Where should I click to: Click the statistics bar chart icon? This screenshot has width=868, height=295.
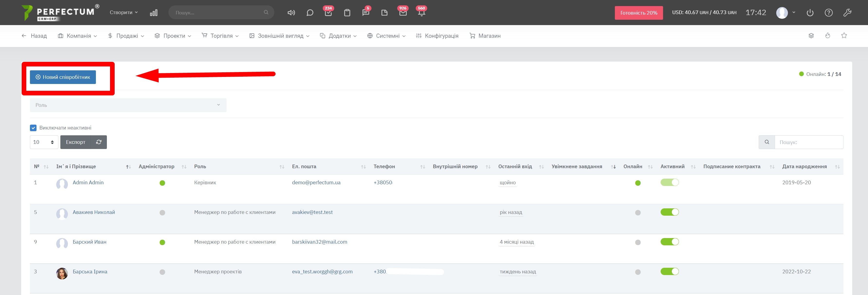[154, 13]
